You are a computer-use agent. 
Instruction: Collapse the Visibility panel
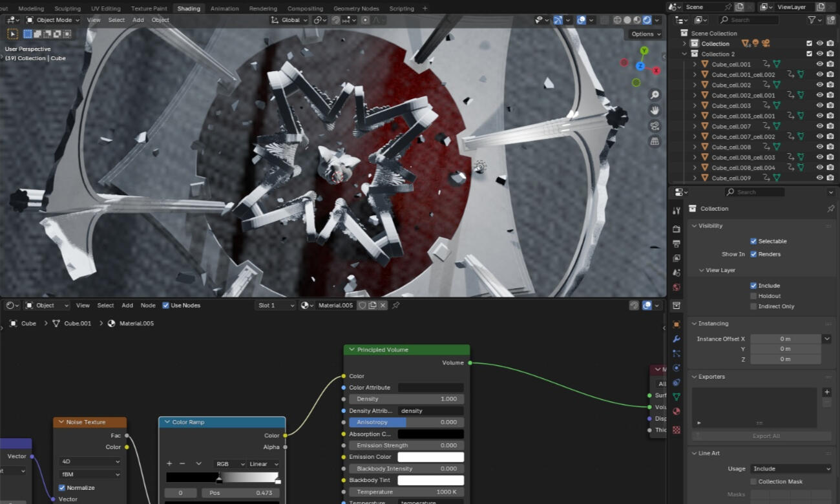tap(695, 226)
